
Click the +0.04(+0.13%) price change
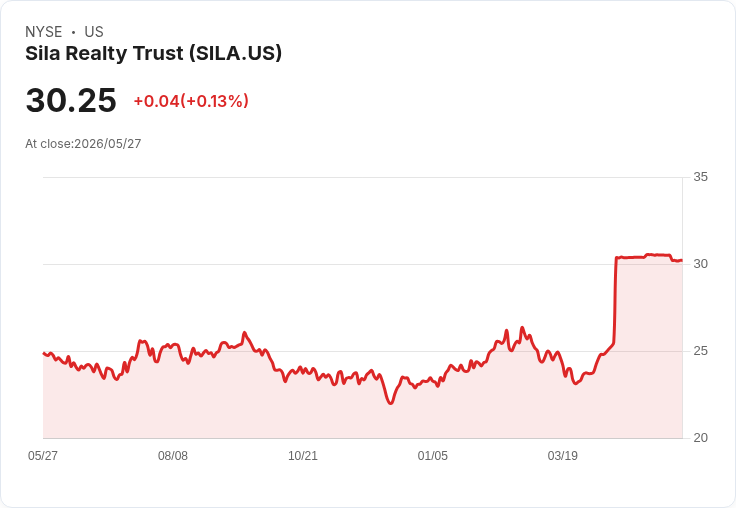click(191, 101)
